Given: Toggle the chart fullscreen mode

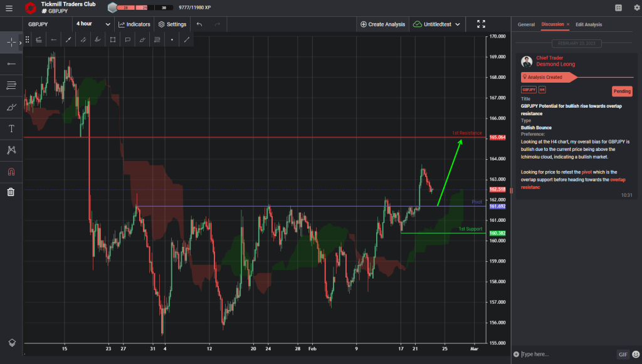Looking at the screenshot, I should tap(481, 24).
